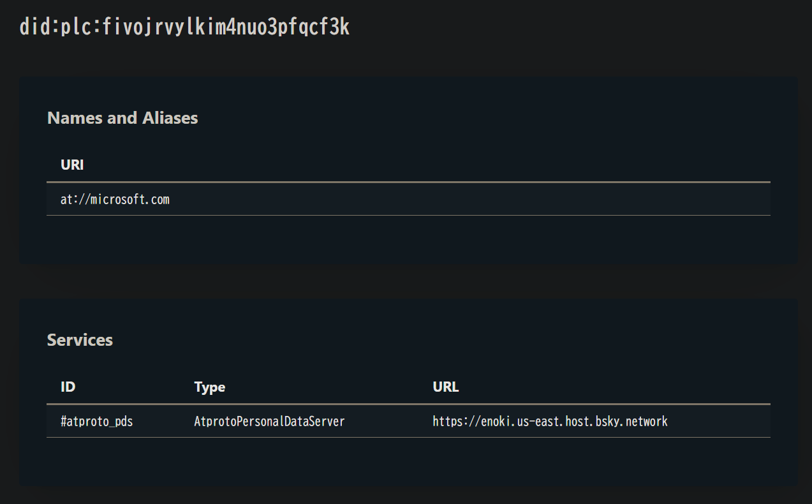Click the Services card empty area
The width and height of the screenshot is (812, 504).
(x=408, y=461)
